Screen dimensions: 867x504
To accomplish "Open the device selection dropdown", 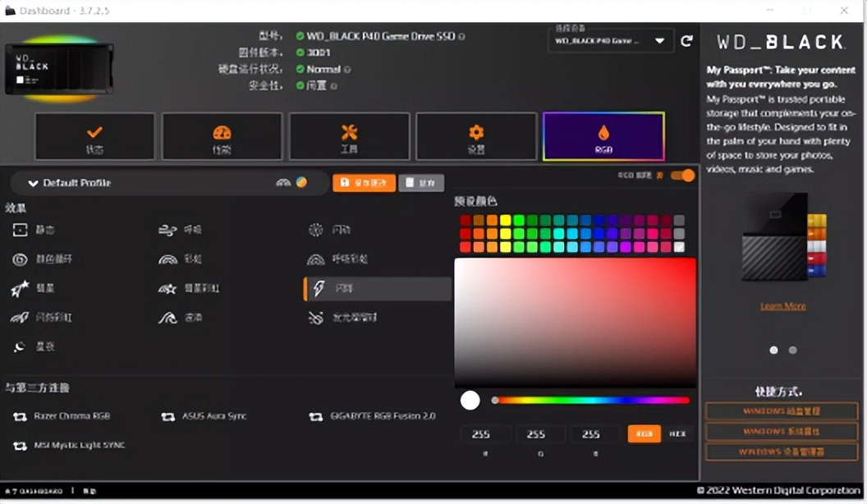I will 612,40.
